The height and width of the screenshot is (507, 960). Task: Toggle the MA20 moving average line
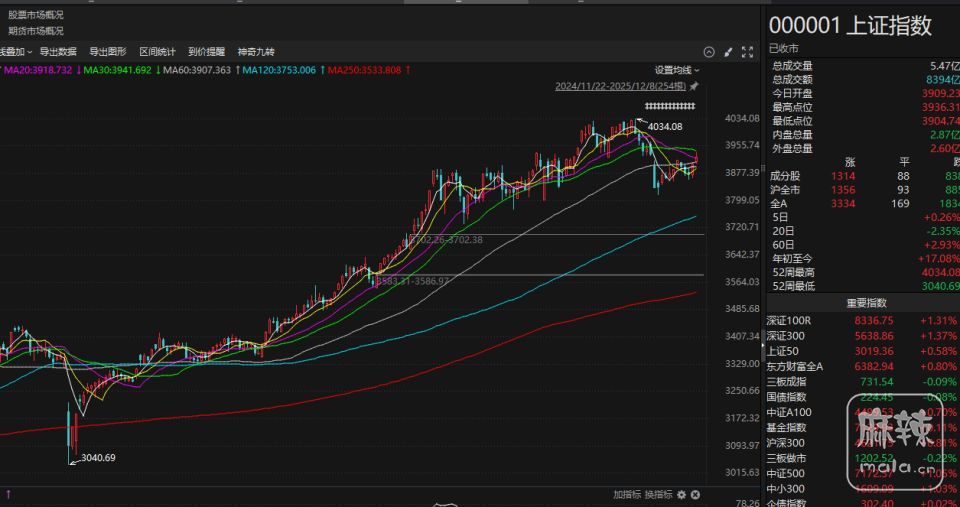pos(40,70)
